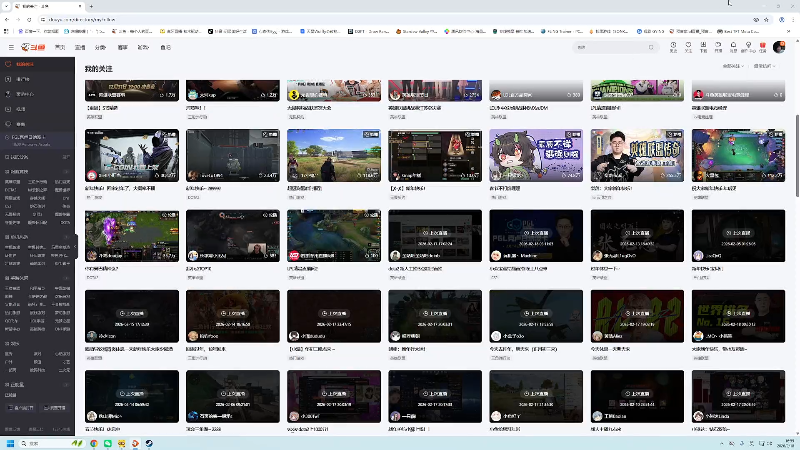Open a new browser tab with the plus icon

pos(91,6)
